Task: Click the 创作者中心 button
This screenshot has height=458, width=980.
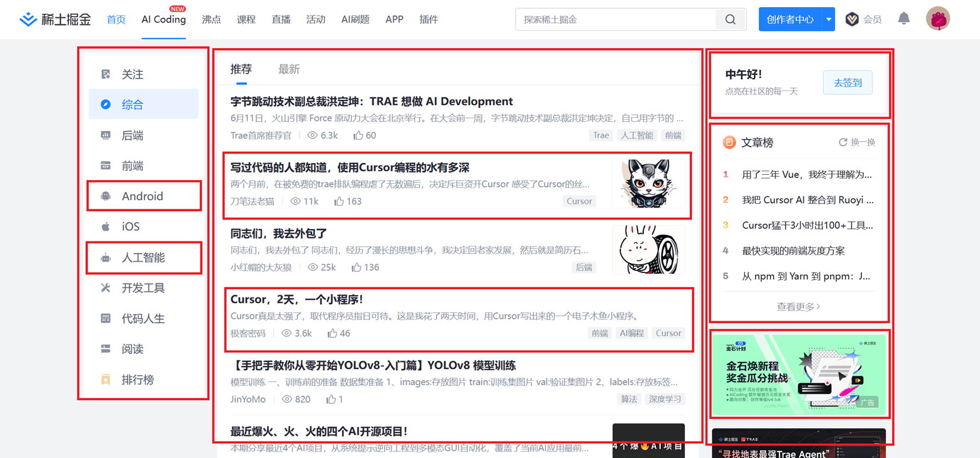Action: [x=790, y=20]
